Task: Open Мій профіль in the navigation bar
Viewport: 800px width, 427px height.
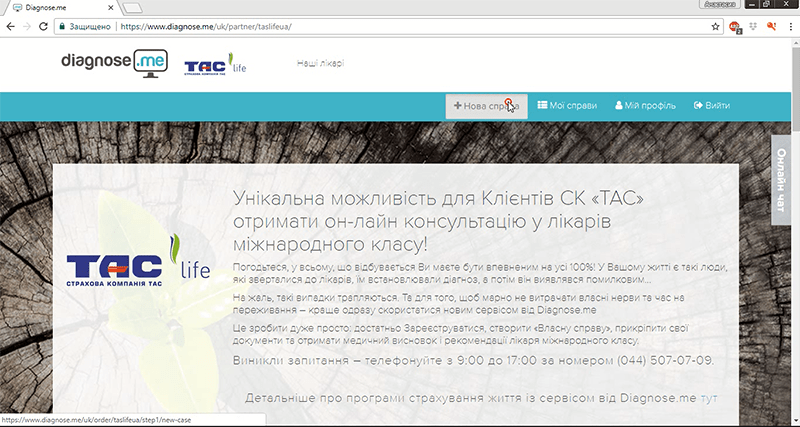Action: (645, 106)
